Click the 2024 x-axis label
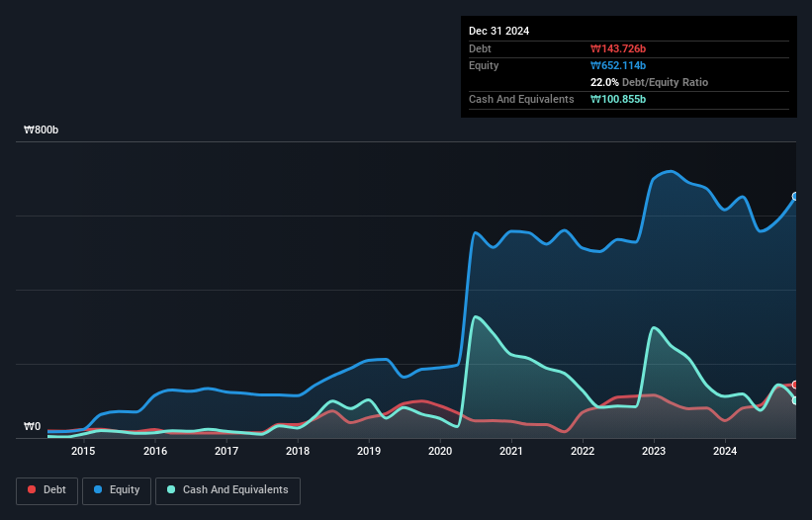Screen dimensions: 812x520 [x=725, y=451]
